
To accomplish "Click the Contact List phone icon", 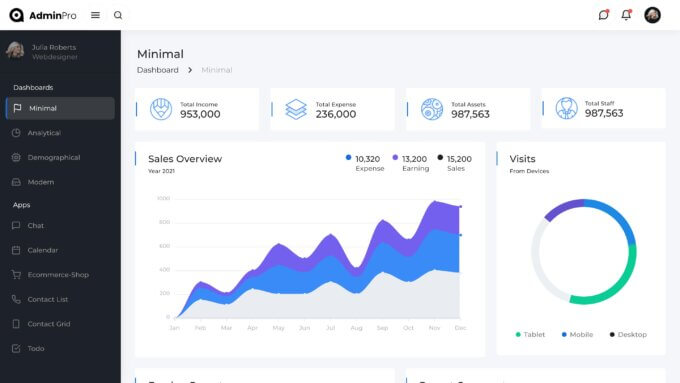I will [16, 299].
